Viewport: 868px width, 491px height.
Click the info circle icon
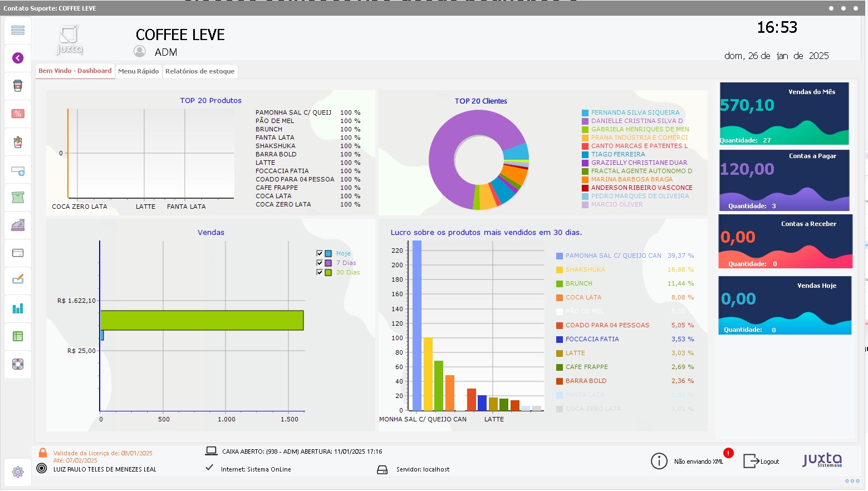click(x=659, y=461)
